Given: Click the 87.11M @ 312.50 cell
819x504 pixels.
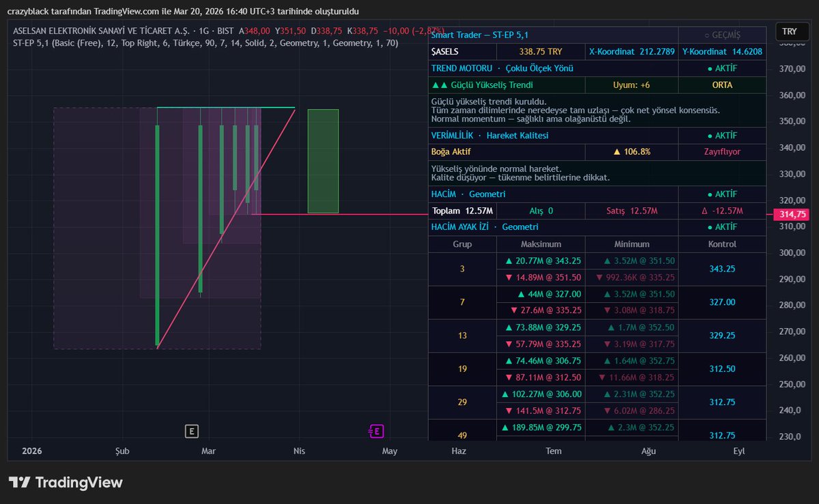Looking at the screenshot, I should [x=541, y=377].
